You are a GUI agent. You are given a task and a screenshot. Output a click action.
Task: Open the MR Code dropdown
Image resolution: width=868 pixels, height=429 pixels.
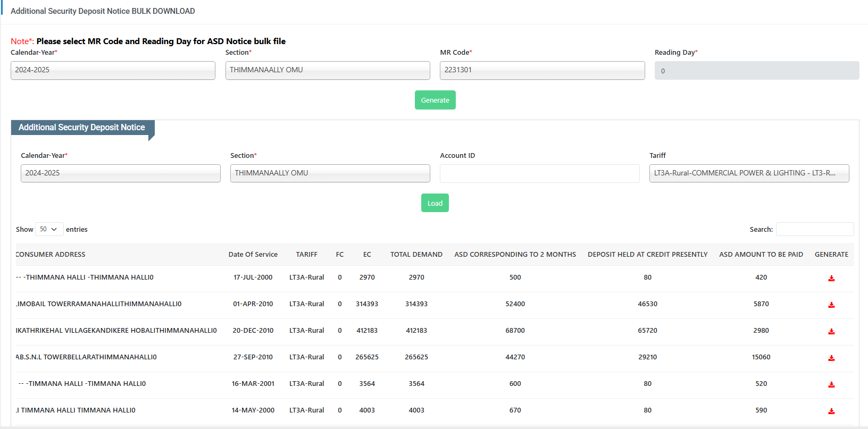[x=542, y=70]
